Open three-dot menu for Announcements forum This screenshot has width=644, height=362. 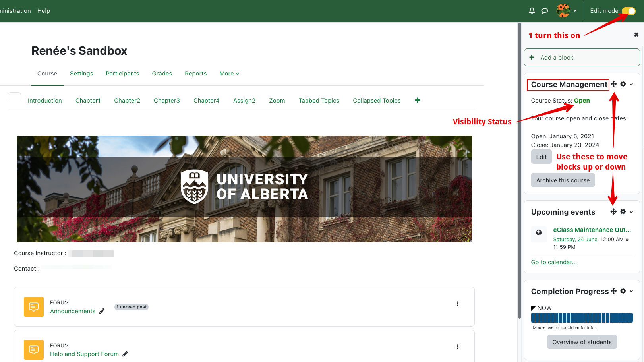458,304
